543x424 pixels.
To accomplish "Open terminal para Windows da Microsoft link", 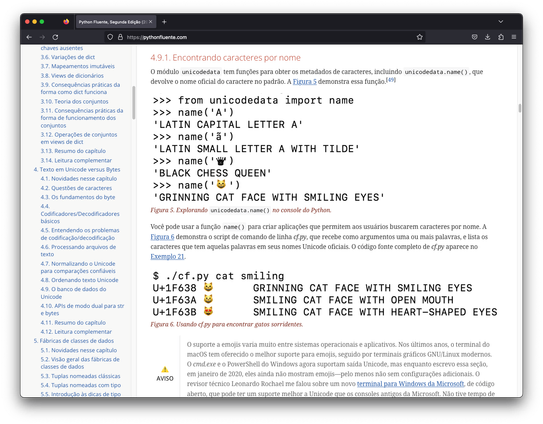I will (x=410, y=384).
